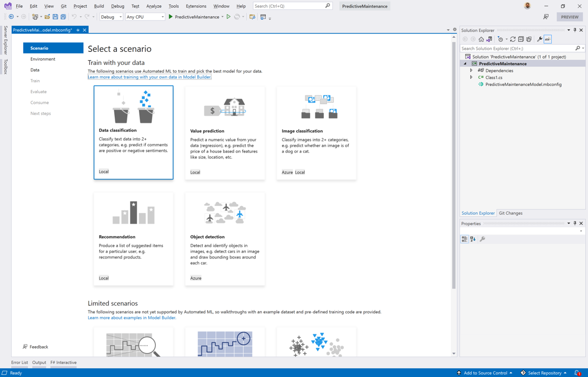The height and width of the screenshot is (377, 588).
Task: Click the Feedback link
Action: [x=36, y=347]
